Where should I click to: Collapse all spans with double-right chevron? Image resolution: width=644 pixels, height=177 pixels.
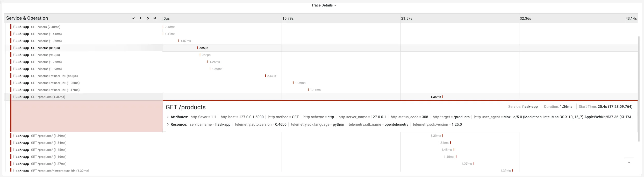155,18
